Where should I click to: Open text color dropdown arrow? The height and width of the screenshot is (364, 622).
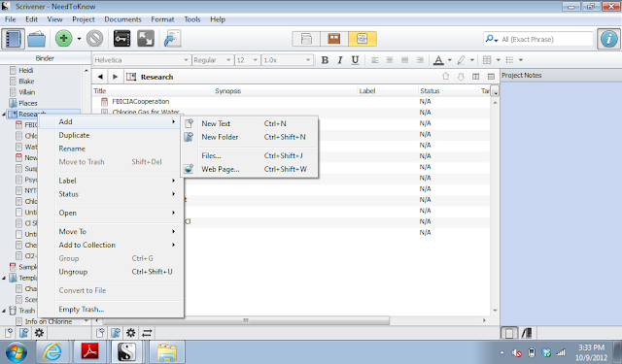pyautogui.click(x=449, y=60)
